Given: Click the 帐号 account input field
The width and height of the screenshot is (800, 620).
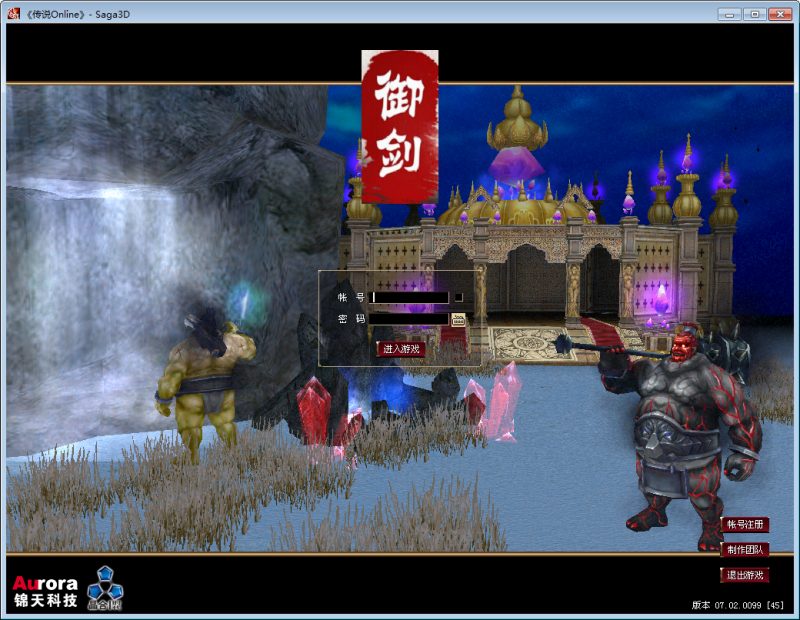Looking at the screenshot, I should [x=410, y=297].
